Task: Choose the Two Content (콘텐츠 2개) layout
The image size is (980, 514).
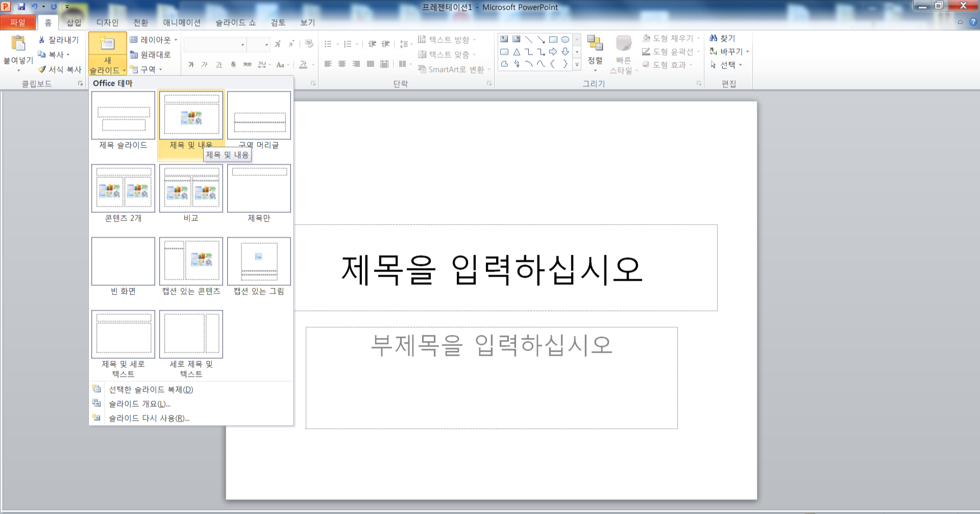Action: 123,193
